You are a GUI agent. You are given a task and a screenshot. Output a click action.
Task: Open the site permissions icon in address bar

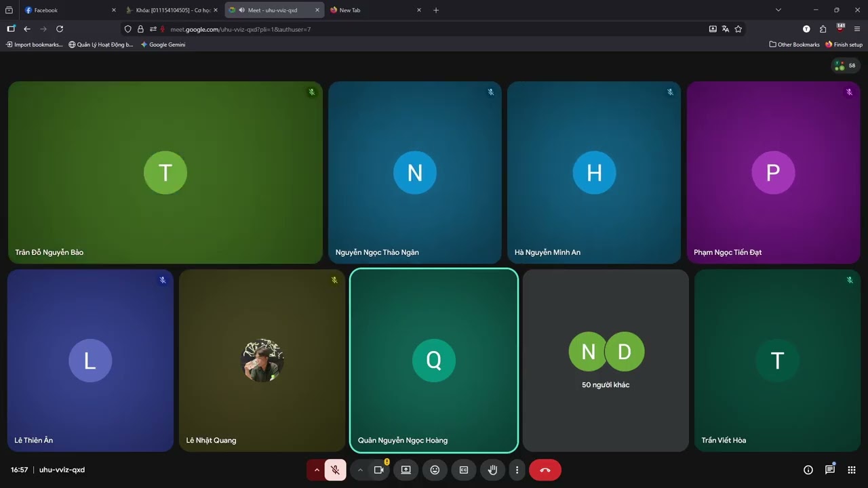pos(153,29)
